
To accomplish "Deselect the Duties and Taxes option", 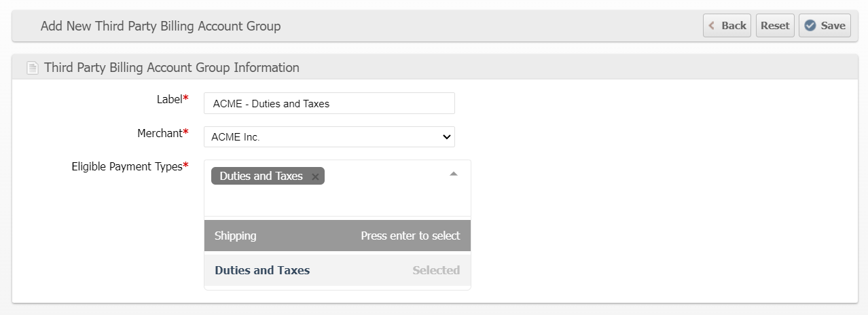I will [337, 270].
